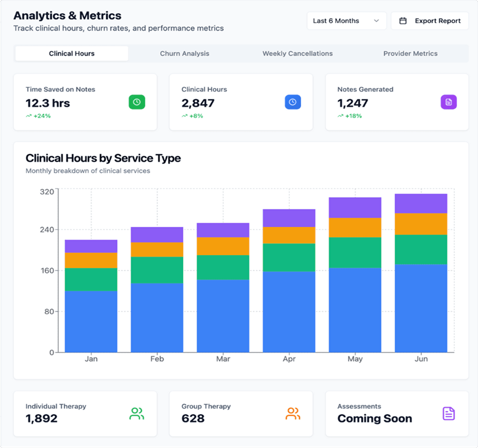The height and width of the screenshot is (448, 478).
Task: Click the 320 label on the y-axis
Action: [47, 192]
